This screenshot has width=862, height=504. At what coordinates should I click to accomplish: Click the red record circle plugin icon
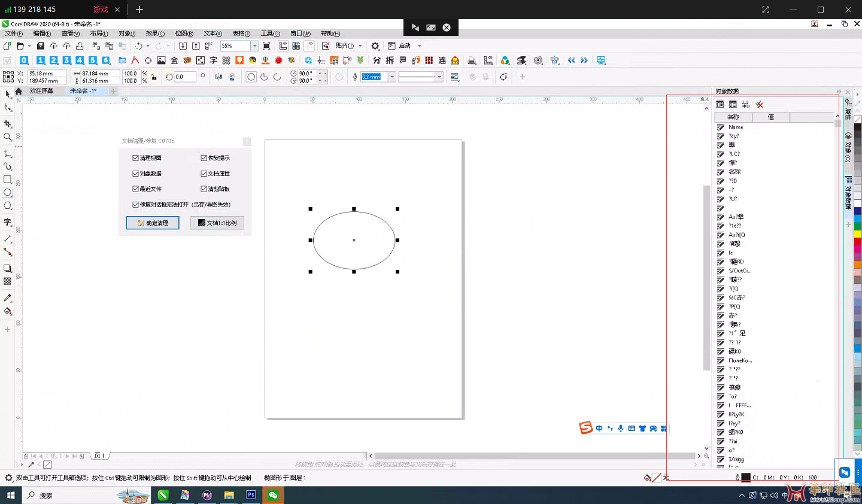(x=278, y=60)
